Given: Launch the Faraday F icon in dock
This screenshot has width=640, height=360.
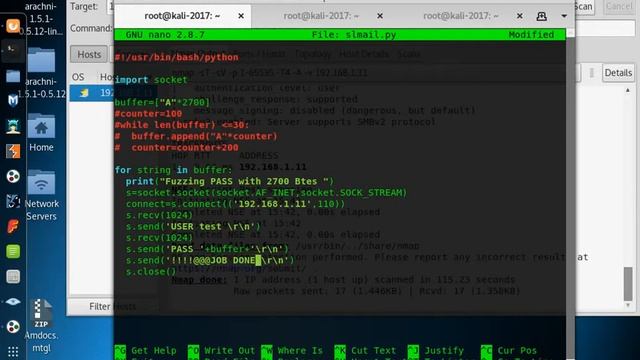Looking at the screenshot, I should 13,226.
